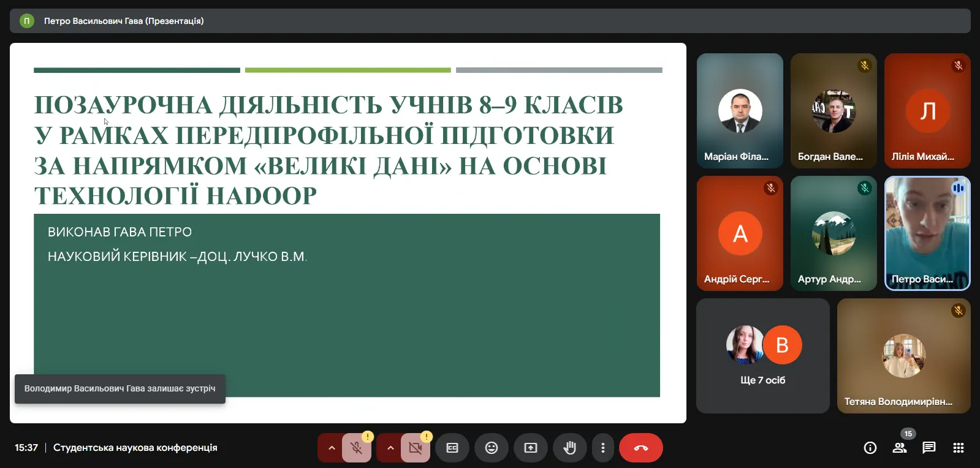Click the muted mic icon on Богдан tile
This screenshot has height=468, width=980.
[865, 66]
